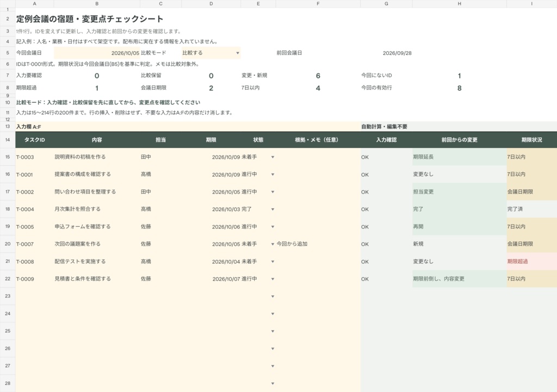Select the T-0001 task ID cell

point(34,175)
